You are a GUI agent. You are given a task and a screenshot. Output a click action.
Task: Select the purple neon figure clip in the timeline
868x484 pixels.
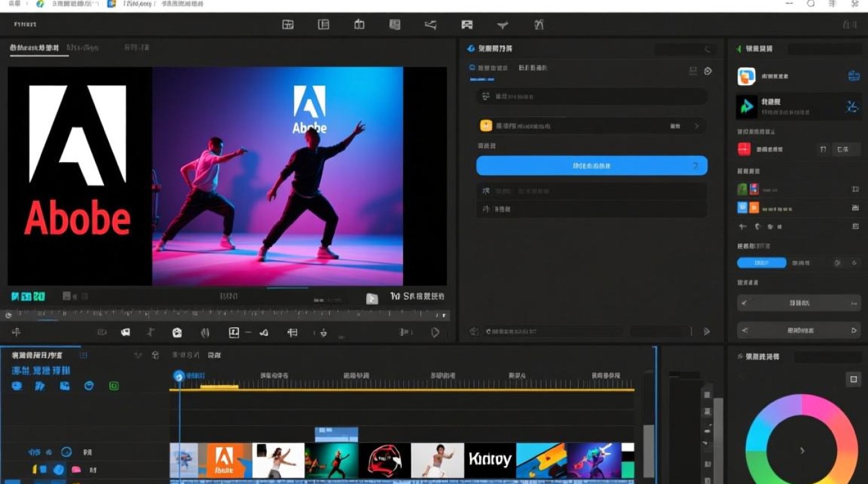594,460
